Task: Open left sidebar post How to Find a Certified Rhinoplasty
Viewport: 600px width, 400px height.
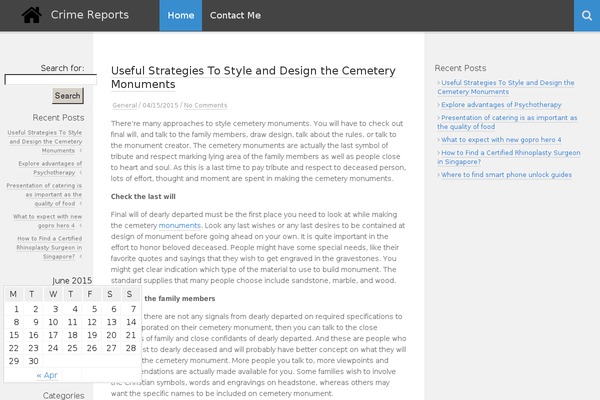Action: tap(49, 247)
